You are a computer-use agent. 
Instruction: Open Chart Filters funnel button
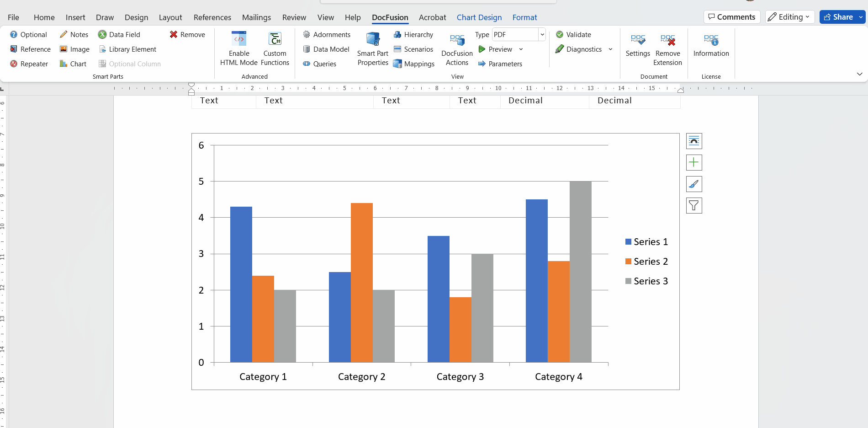click(694, 206)
